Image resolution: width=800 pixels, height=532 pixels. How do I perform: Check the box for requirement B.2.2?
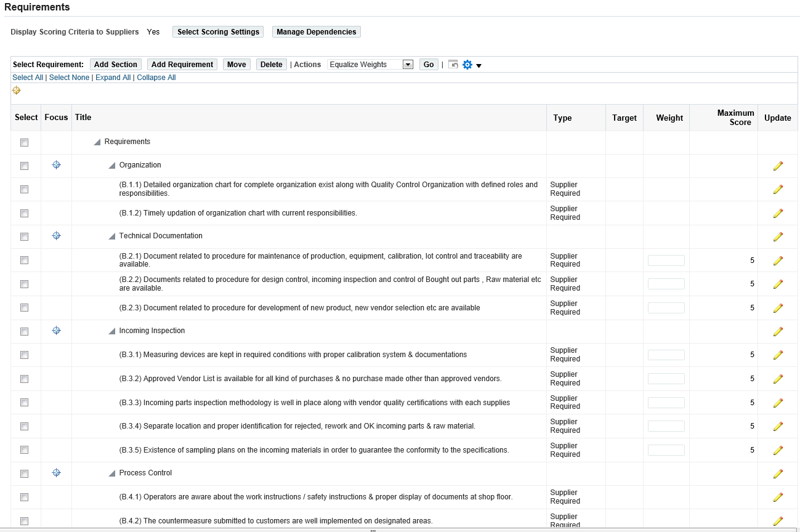(24, 284)
